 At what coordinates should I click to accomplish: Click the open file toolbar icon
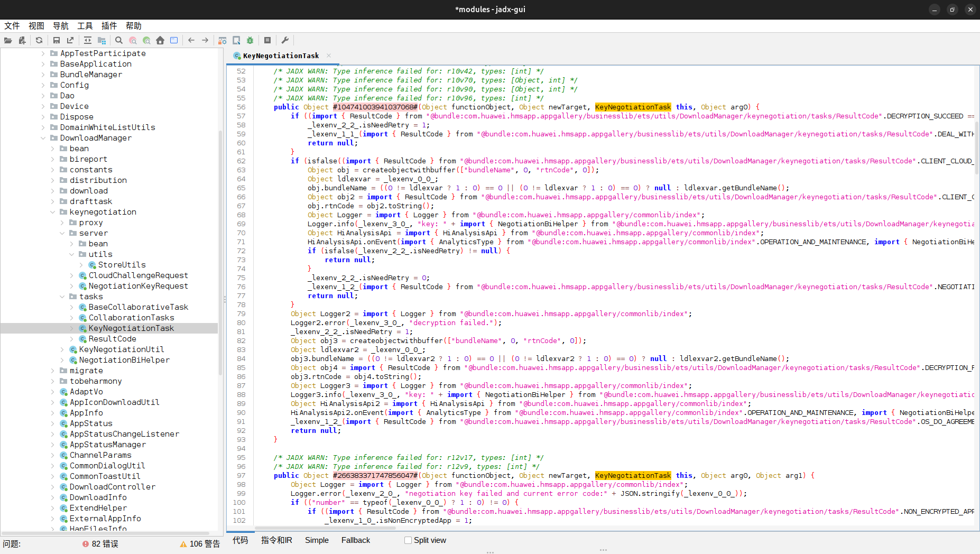[8, 40]
